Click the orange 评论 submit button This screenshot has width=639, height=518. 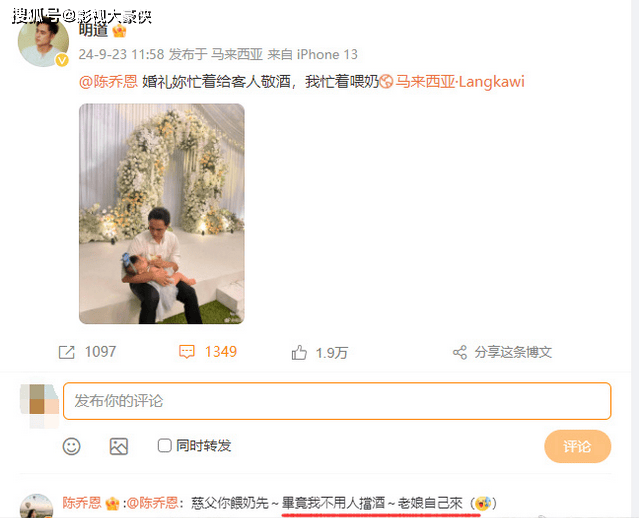[577, 446]
